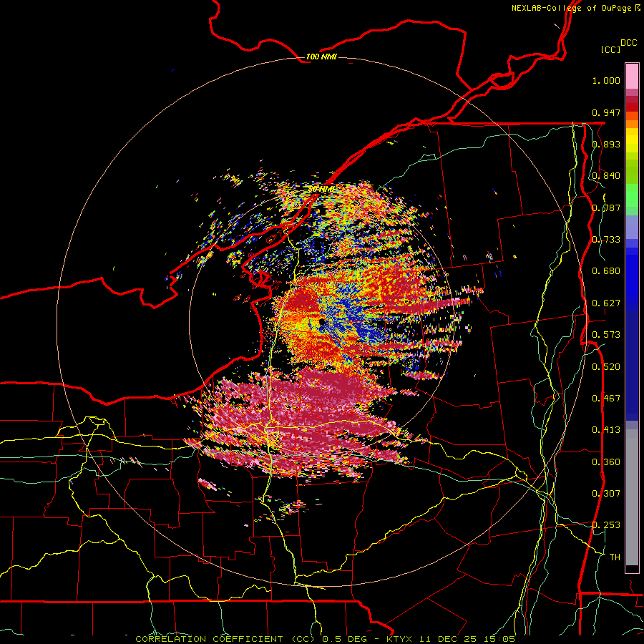Click the 0.307 scale value

tap(606, 494)
